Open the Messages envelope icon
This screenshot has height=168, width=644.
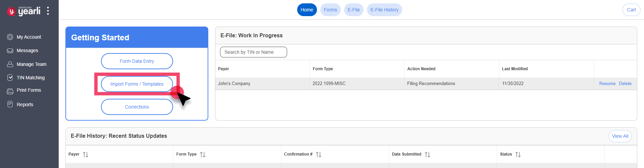tap(10, 50)
